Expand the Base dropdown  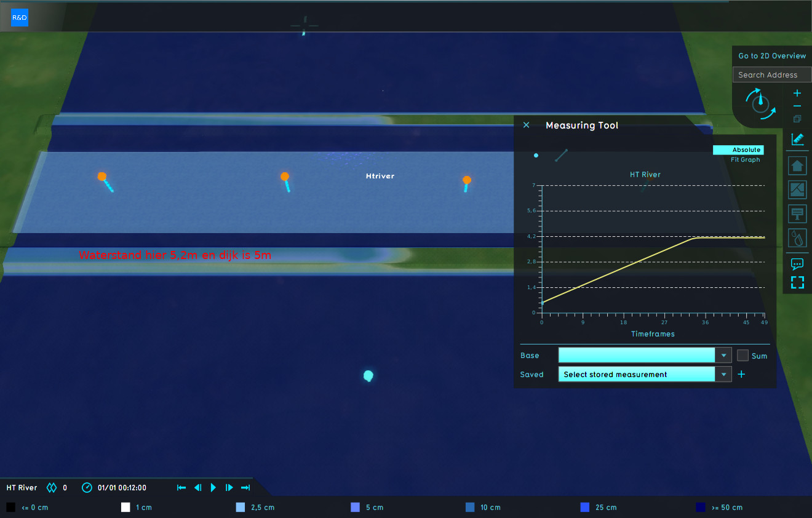point(723,356)
